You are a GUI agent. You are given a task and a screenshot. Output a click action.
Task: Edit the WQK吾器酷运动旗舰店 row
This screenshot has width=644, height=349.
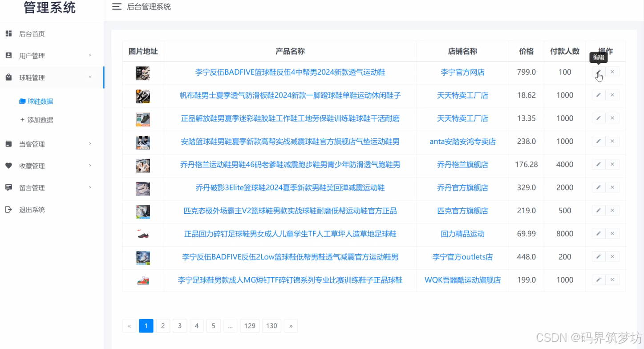598,280
